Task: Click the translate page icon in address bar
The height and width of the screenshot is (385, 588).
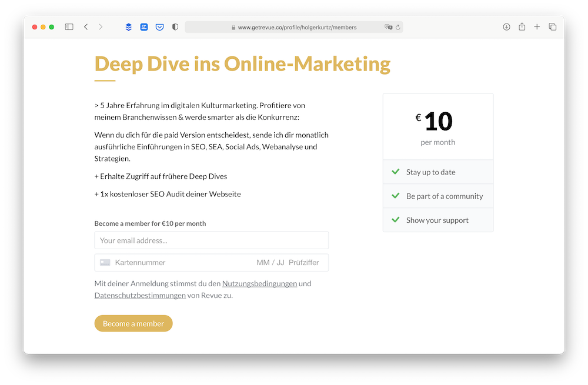Action: point(388,27)
